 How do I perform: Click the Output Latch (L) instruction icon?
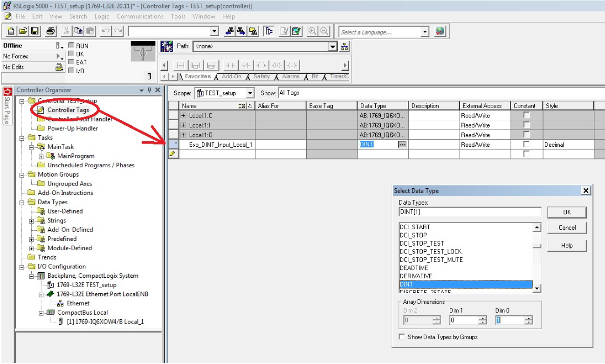click(293, 65)
